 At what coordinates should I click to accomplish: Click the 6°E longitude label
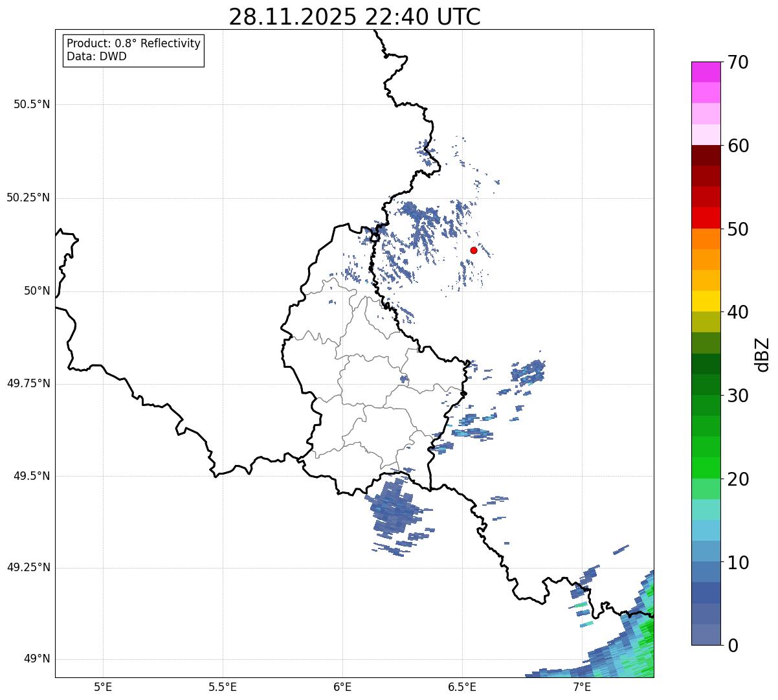342,686
